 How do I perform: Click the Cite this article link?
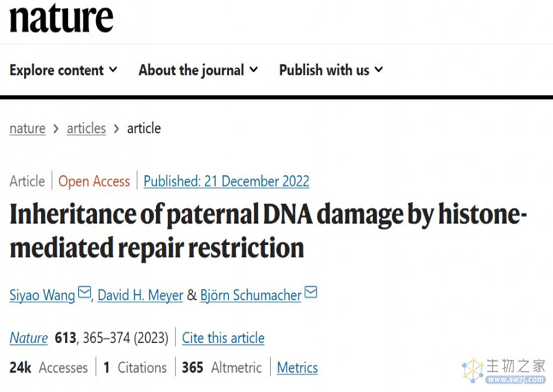[x=223, y=338]
